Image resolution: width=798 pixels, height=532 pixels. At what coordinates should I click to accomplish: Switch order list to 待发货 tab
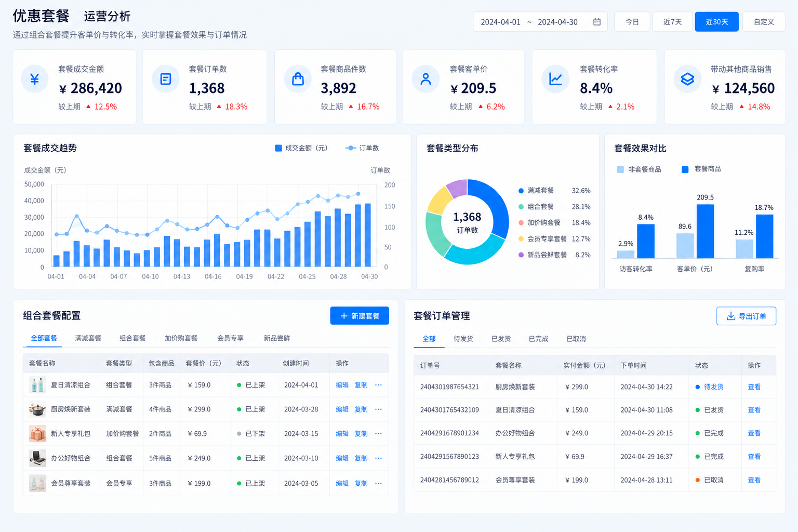[463, 339]
